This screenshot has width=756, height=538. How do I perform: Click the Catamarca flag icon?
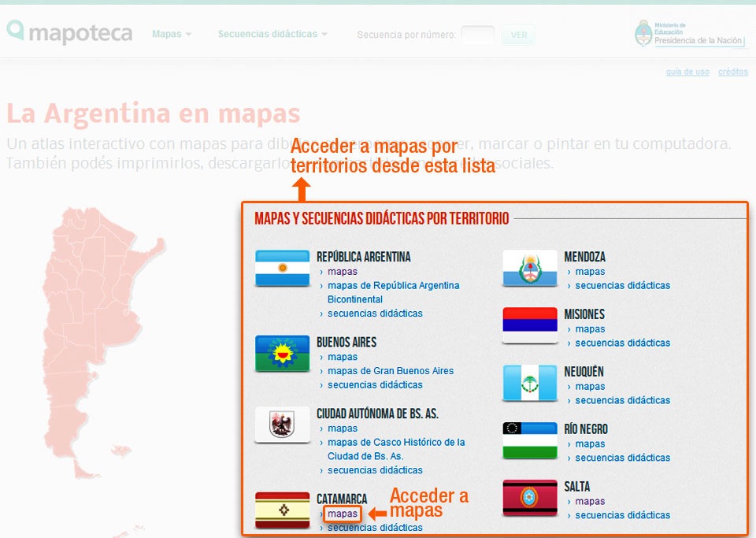(281, 508)
